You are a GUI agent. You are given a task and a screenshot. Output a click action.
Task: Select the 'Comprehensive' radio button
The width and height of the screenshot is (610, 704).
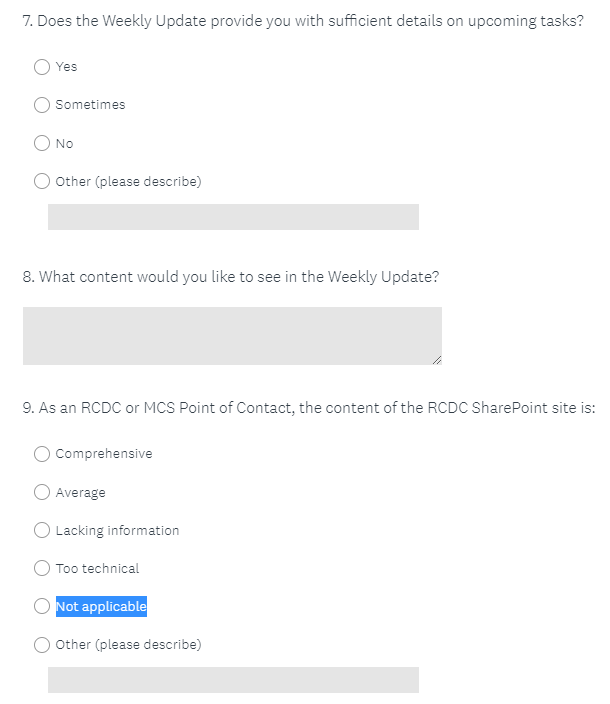[42, 454]
